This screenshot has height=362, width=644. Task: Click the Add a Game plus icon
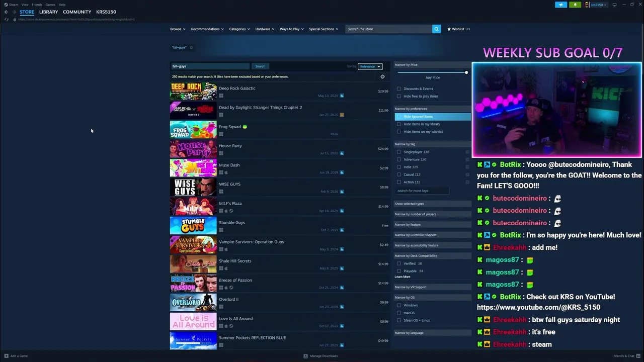7,356
